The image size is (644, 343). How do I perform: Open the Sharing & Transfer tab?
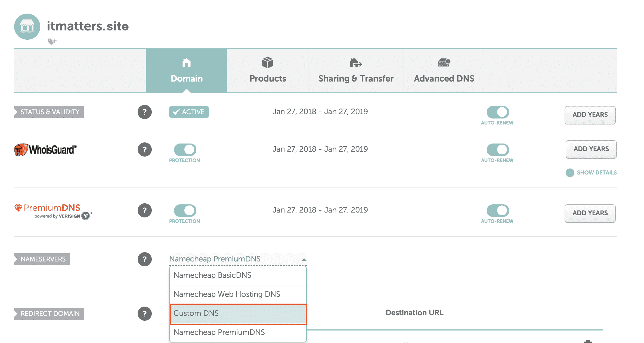point(356,71)
